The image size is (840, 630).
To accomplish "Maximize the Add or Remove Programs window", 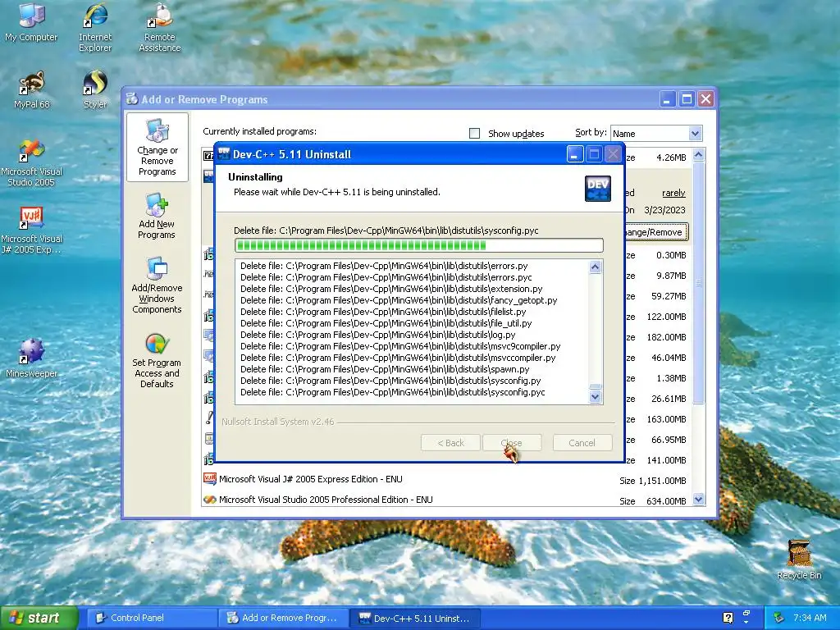I will coord(687,99).
